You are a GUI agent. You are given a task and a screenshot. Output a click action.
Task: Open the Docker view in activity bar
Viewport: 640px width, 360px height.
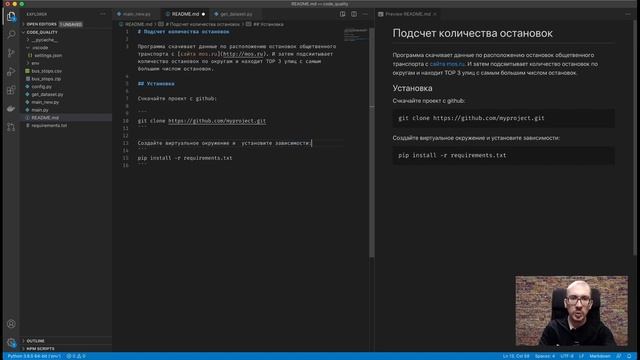(11, 109)
